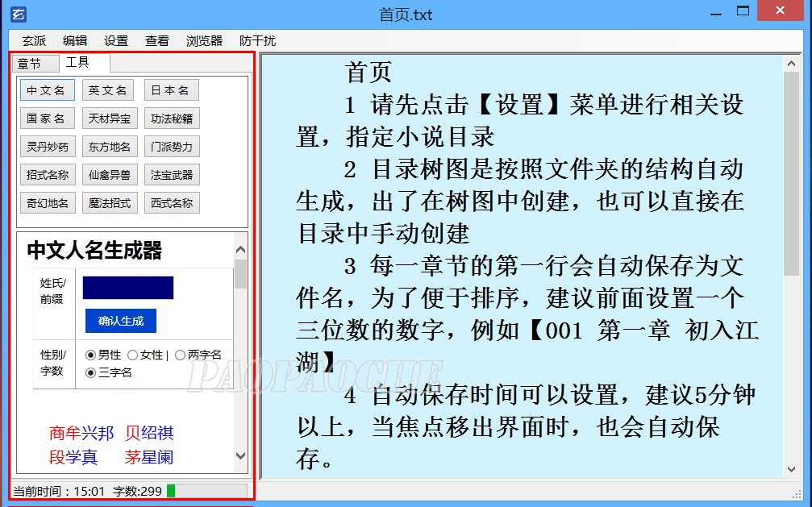This screenshot has width=812, height=507.
Task: Click generated name 商牟兴邦
Action: pyautogui.click(x=81, y=433)
